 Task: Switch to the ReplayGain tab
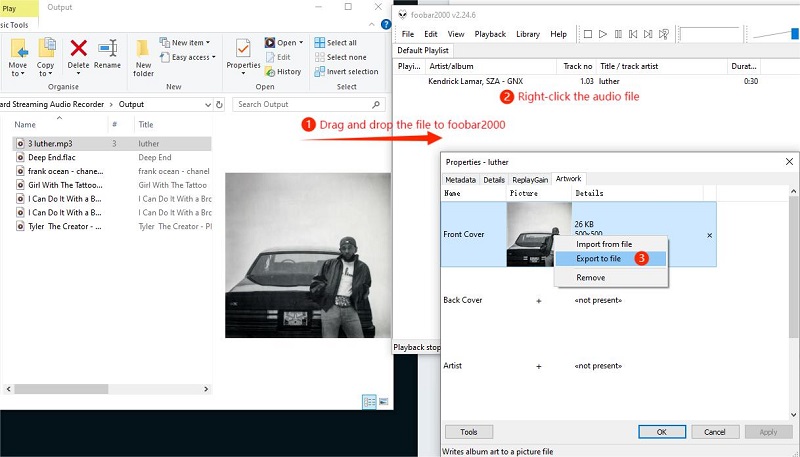[x=530, y=180]
